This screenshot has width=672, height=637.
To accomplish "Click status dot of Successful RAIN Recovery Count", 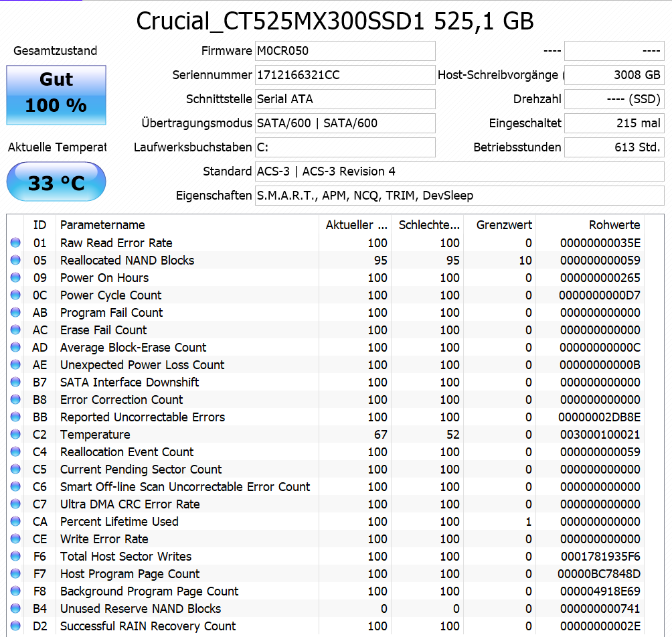I will 15,626.
